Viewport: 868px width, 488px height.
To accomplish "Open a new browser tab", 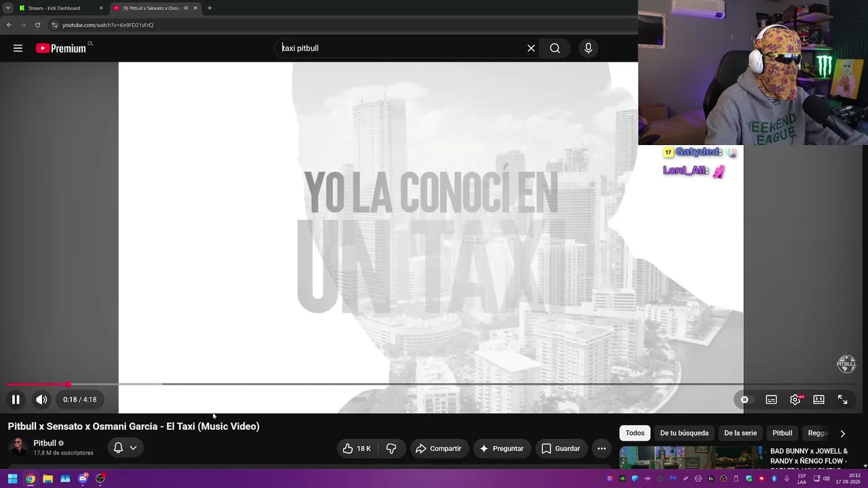I will point(210,8).
